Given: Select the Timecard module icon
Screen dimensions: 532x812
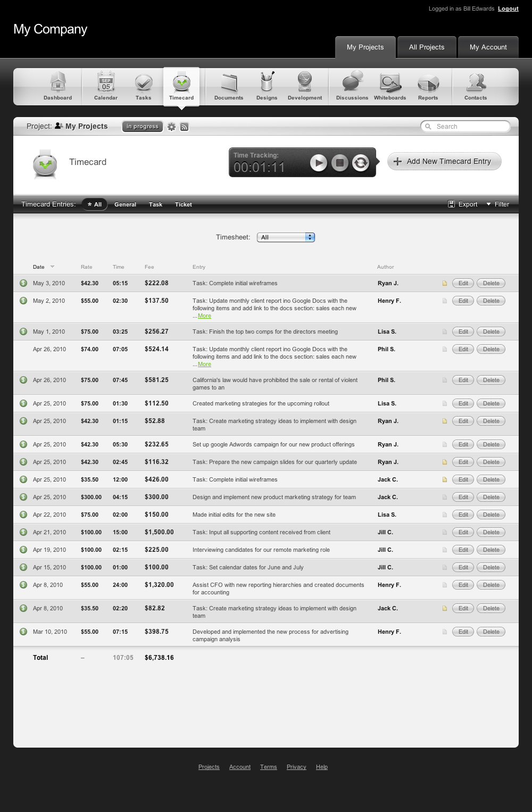Looking at the screenshot, I should (181, 86).
